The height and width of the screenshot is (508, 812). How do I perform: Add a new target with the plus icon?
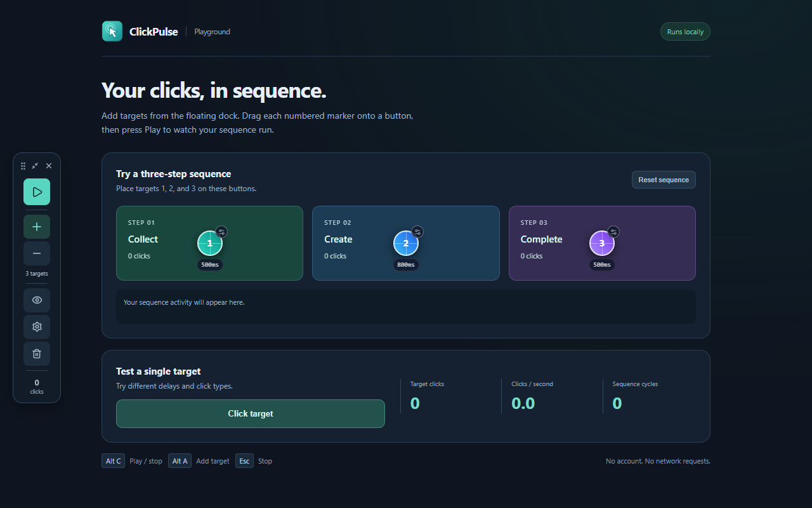(x=37, y=227)
